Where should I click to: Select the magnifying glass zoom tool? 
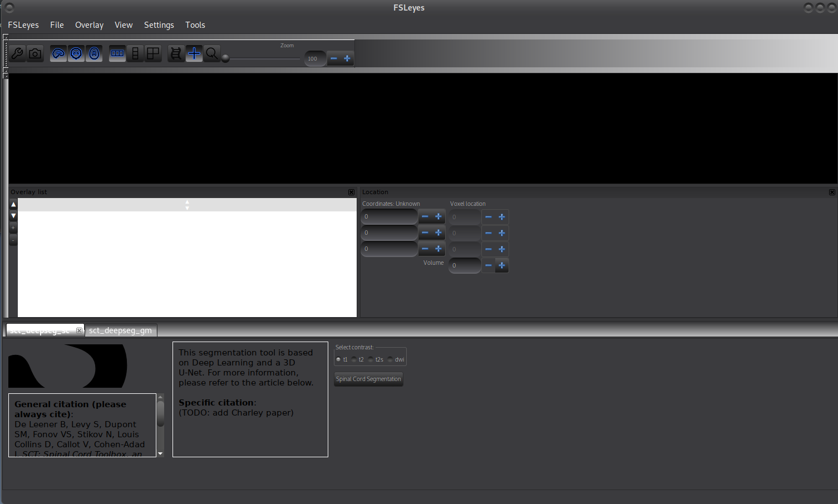coord(212,53)
